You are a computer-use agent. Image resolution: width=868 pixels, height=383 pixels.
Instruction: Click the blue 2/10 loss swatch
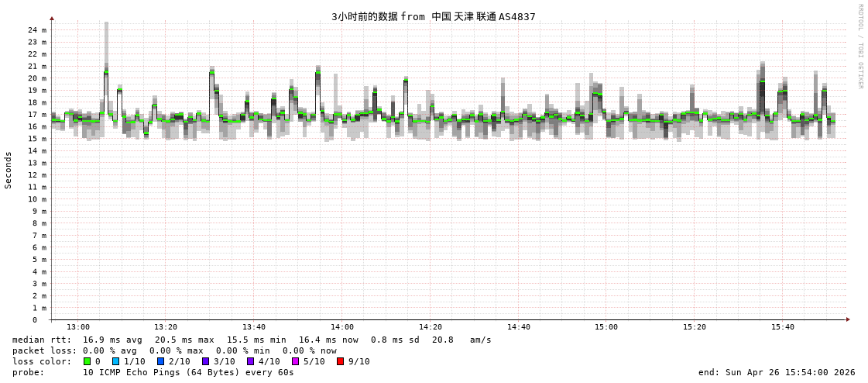pyautogui.click(x=160, y=361)
